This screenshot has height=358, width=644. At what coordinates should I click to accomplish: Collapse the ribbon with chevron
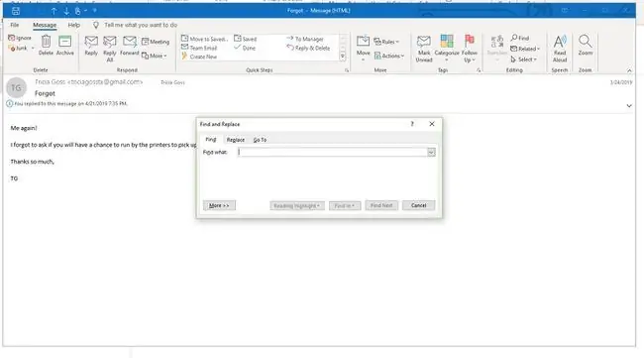629,70
